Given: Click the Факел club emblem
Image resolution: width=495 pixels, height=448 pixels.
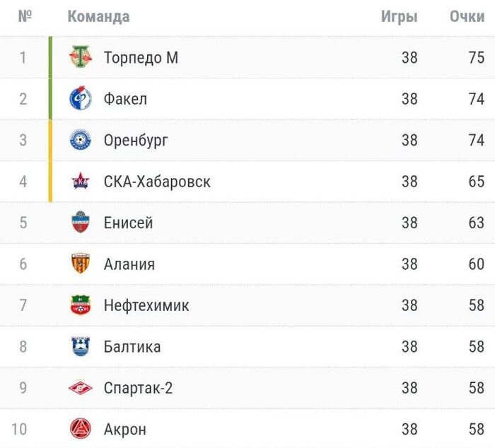Looking at the screenshot, I should [81, 98].
